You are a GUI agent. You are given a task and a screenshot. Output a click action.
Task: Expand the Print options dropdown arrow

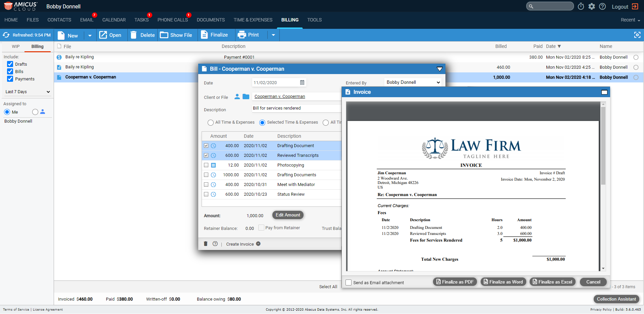(x=273, y=35)
